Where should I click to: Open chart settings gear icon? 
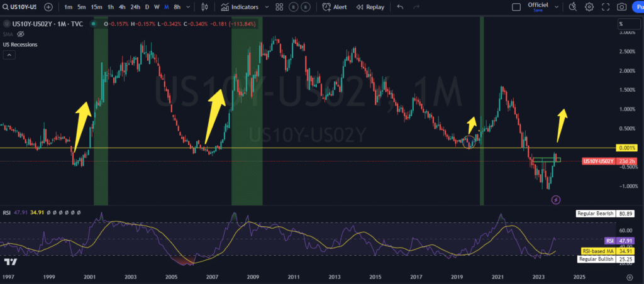point(589,8)
